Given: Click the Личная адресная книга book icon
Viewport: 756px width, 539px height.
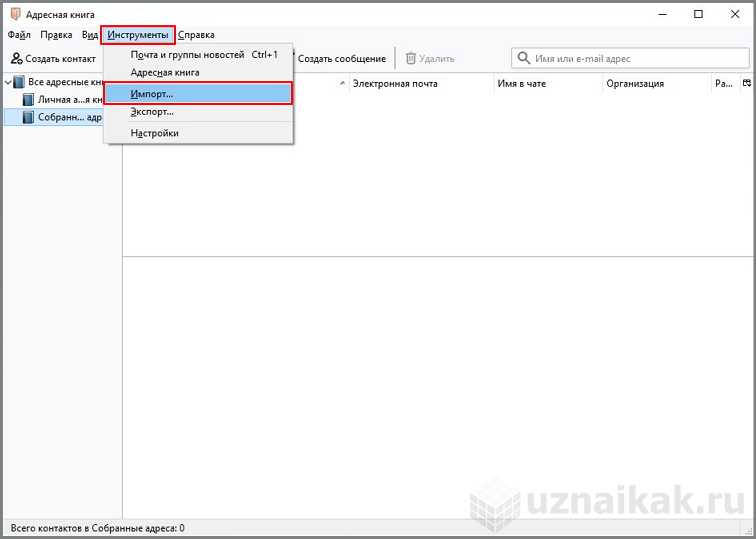Looking at the screenshot, I should click(x=28, y=100).
